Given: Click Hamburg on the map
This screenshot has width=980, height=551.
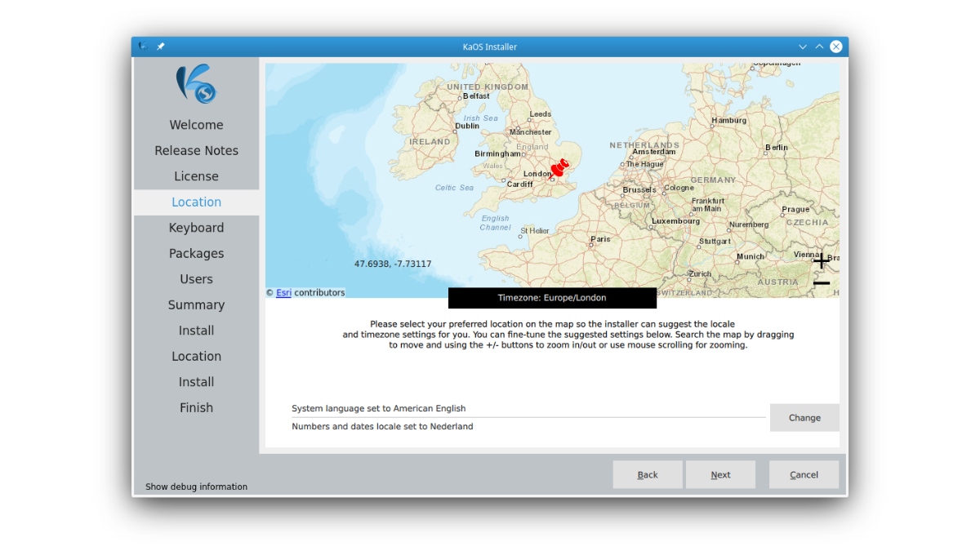Looking at the screenshot, I should [729, 120].
